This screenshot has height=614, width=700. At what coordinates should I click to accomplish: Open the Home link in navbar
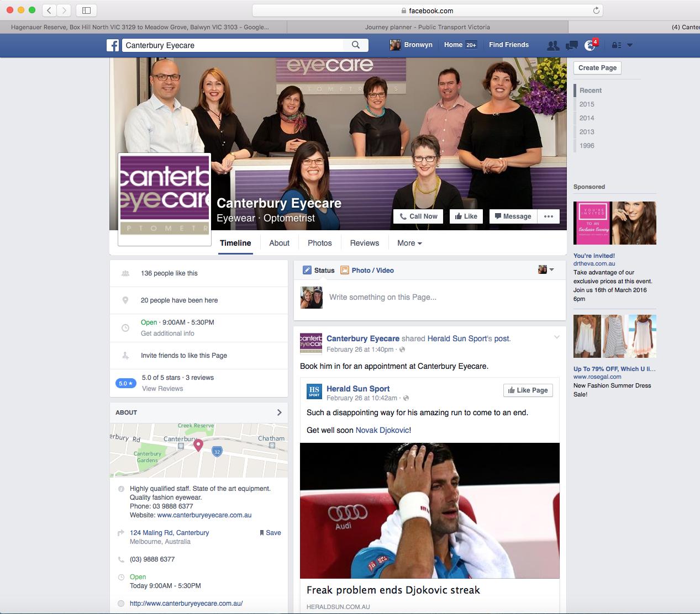pyautogui.click(x=453, y=45)
